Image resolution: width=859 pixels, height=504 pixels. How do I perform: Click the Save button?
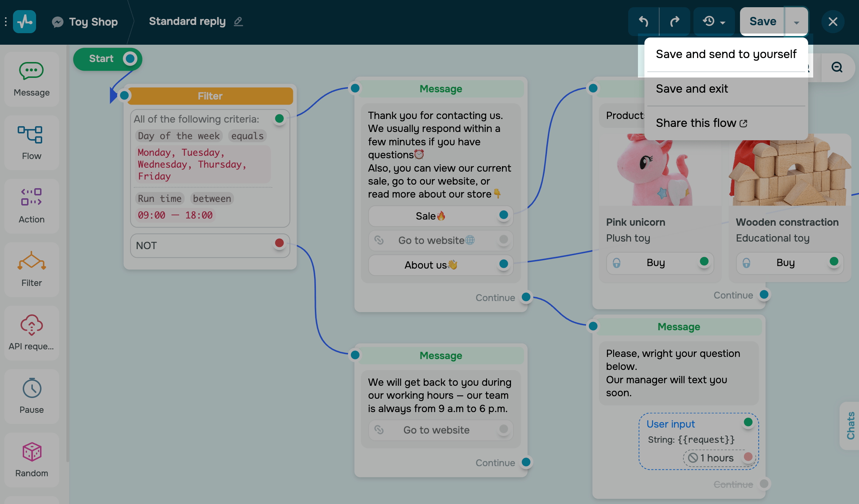(762, 22)
